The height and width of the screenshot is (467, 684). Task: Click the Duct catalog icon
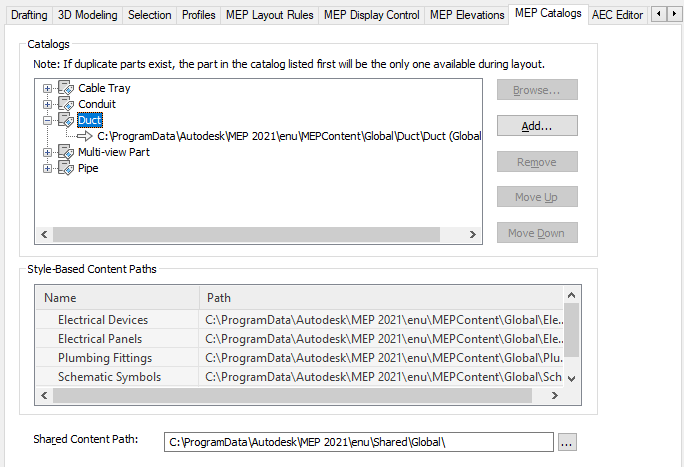click(x=66, y=121)
